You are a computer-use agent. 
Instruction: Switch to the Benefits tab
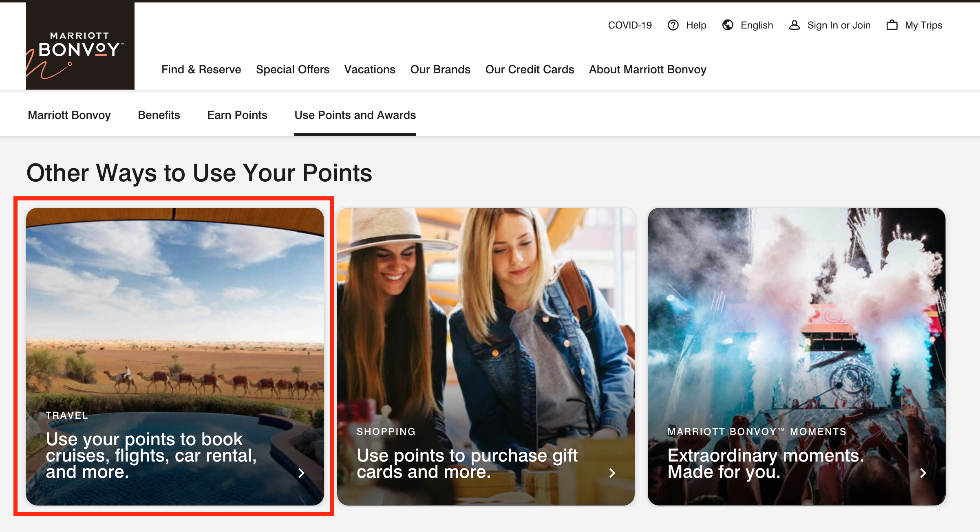pyautogui.click(x=159, y=115)
